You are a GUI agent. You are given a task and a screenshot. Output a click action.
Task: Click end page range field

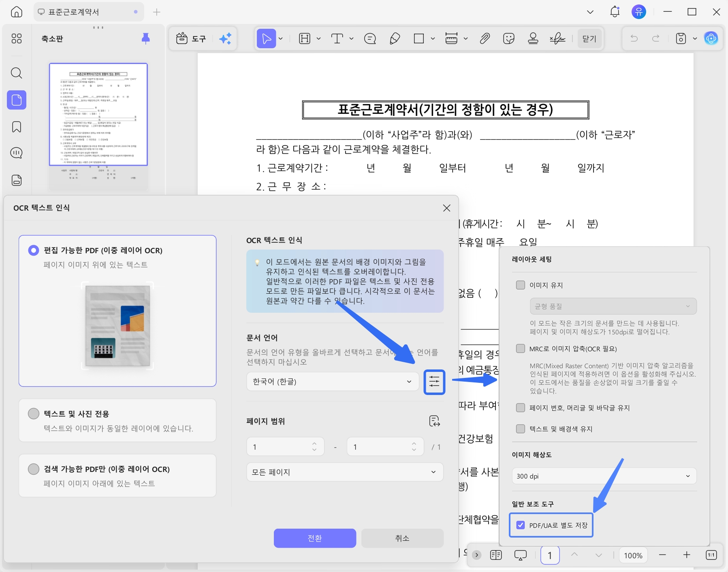pyautogui.click(x=385, y=446)
